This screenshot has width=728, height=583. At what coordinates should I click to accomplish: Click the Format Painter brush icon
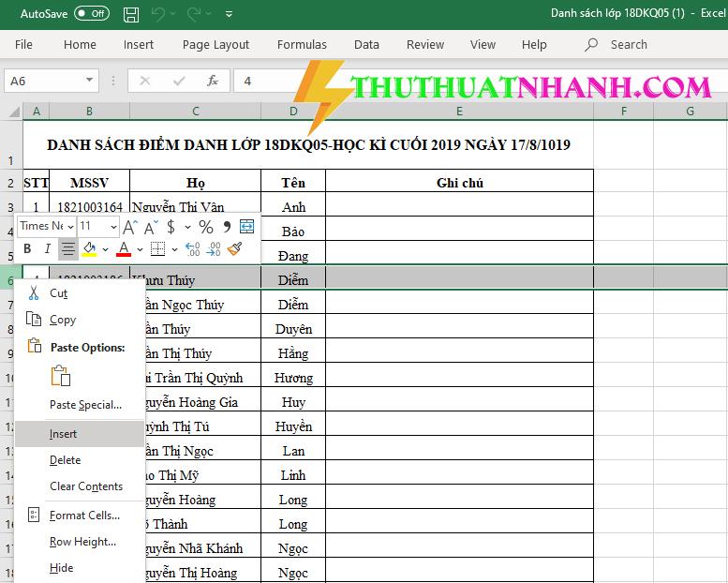coord(234,249)
